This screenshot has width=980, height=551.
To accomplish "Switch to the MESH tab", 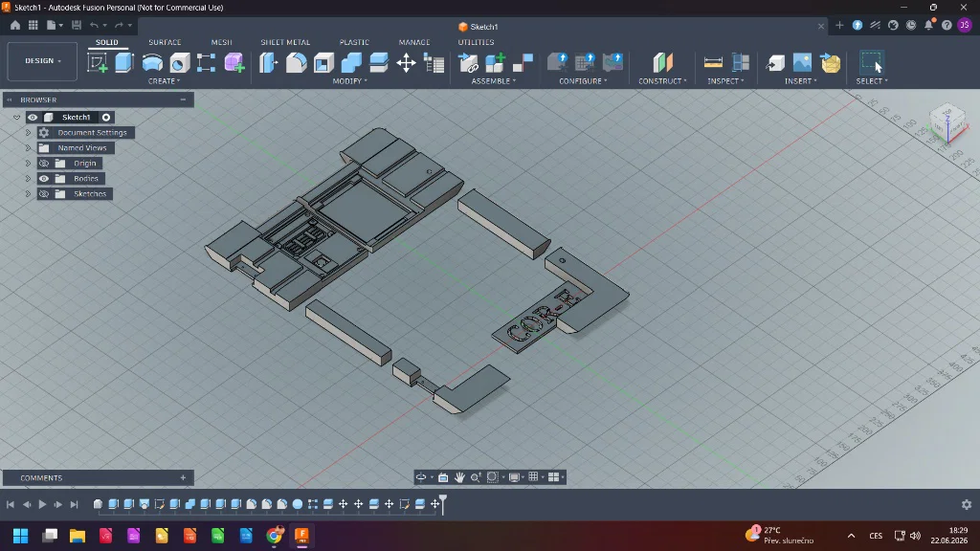I will pos(221,42).
